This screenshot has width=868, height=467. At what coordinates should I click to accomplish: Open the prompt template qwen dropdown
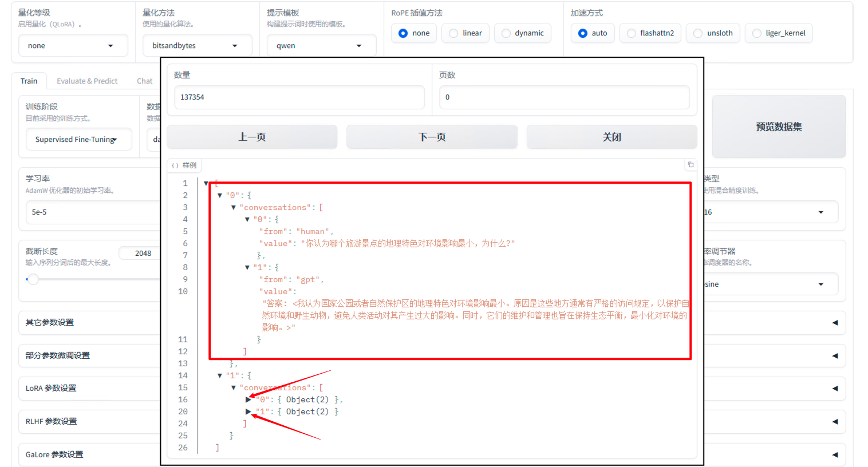click(x=321, y=46)
